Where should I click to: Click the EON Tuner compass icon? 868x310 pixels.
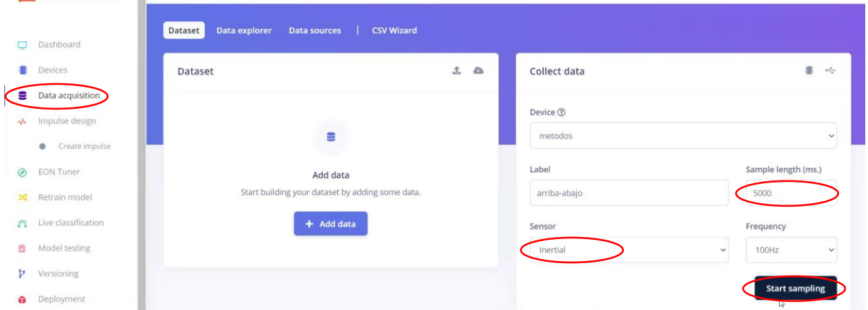(x=23, y=172)
